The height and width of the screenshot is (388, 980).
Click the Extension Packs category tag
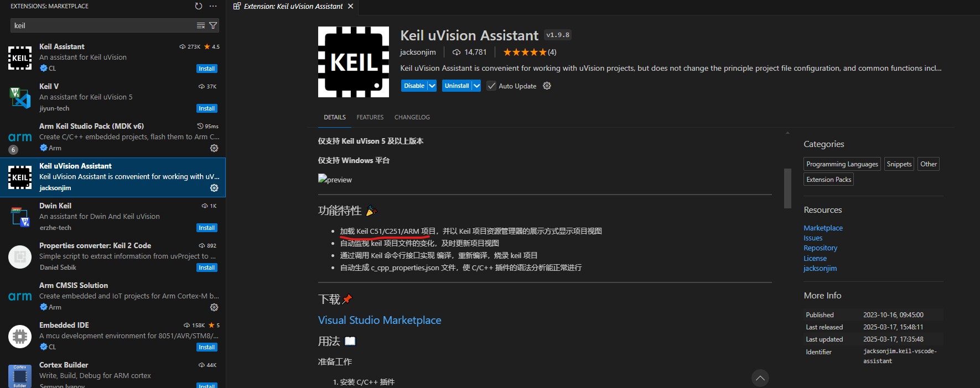coord(829,180)
